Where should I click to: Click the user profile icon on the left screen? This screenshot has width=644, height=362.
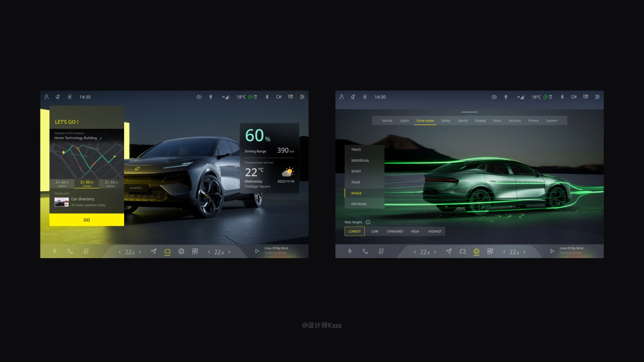click(46, 97)
